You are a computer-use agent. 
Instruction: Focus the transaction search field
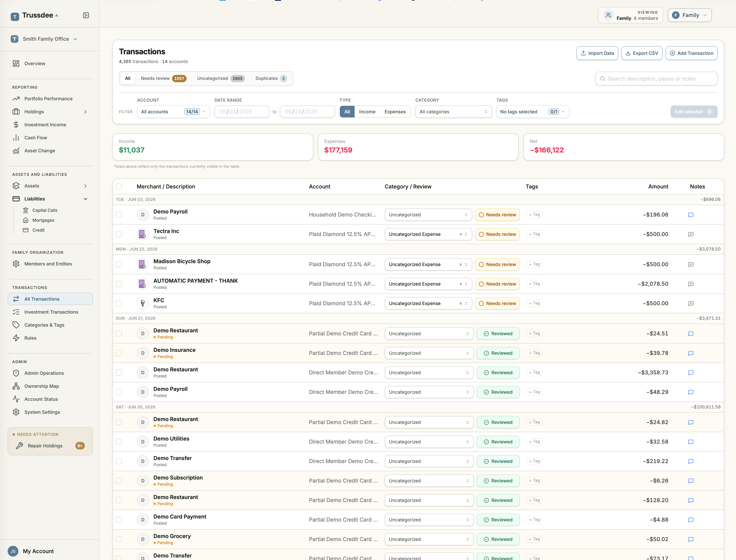coord(656,79)
